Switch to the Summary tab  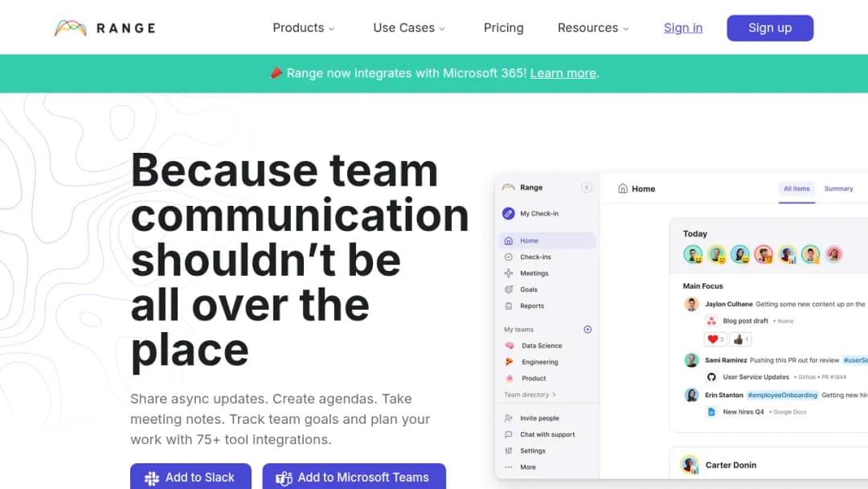click(838, 189)
